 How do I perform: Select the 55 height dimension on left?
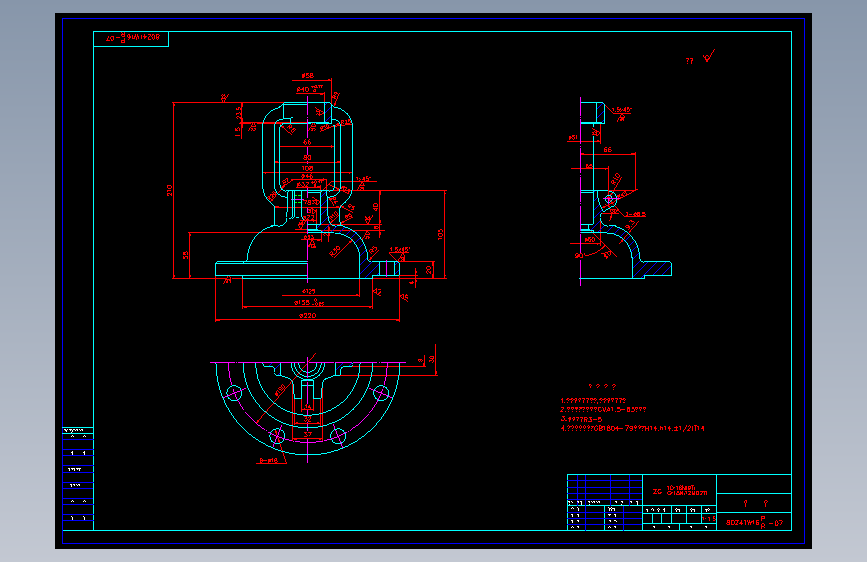[185, 255]
